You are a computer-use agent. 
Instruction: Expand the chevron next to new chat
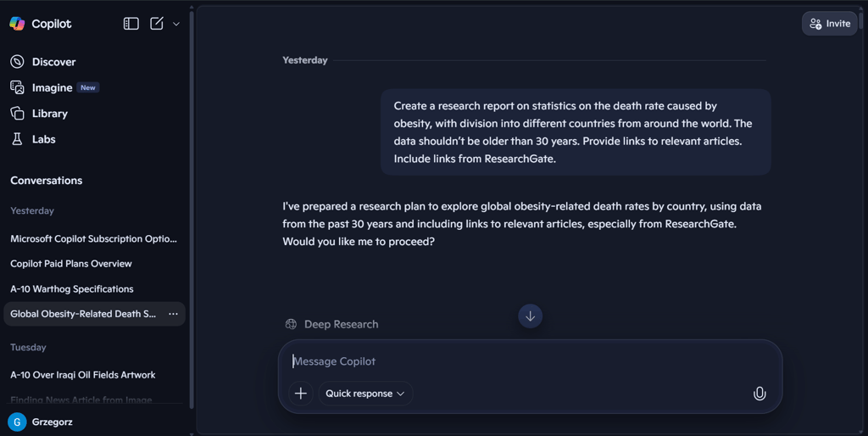pos(176,24)
